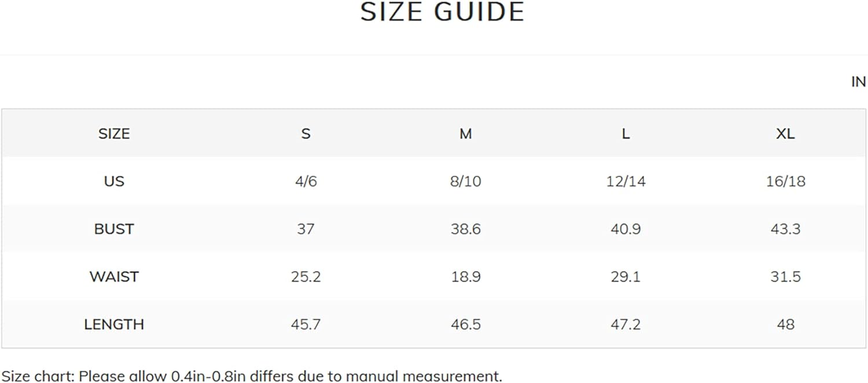Select the WAIST row label
This screenshot has width=868, height=383.
(x=114, y=277)
